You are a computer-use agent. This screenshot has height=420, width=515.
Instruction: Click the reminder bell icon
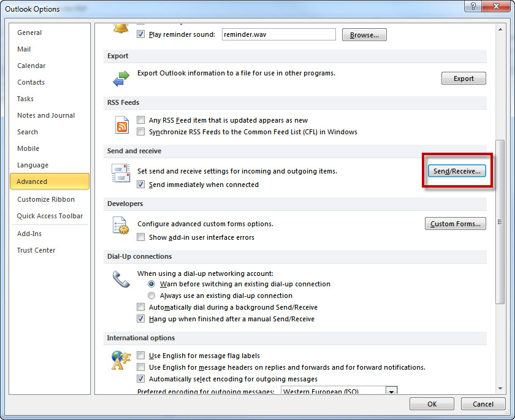(121, 28)
